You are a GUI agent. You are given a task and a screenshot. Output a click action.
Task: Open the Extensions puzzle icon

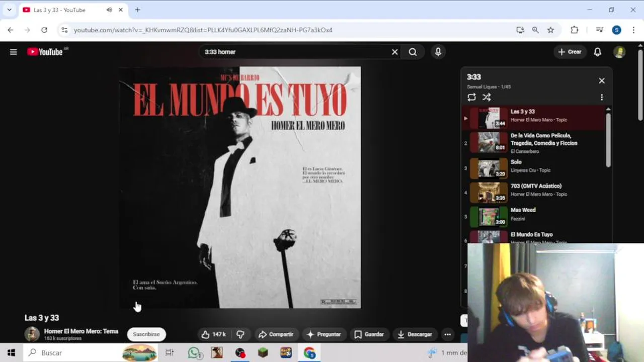pyautogui.click(x=575, y=30)
